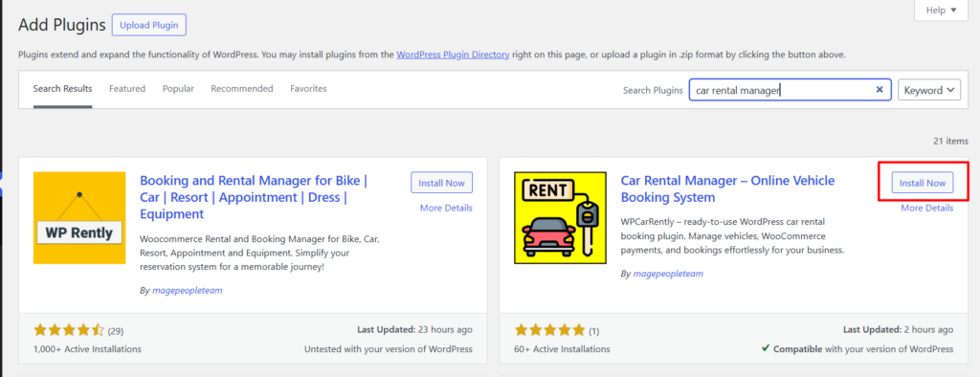
Task: Open magepeopleteam author link under Car Rental Manager
Action: (x=668, y=274)
